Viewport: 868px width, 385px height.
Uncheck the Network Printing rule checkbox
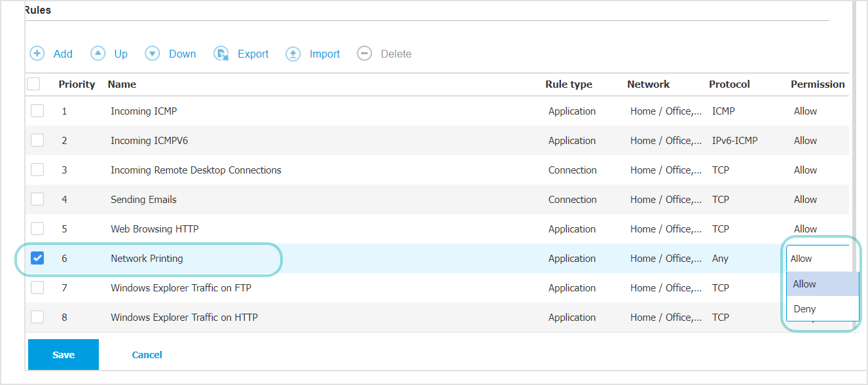37,258
